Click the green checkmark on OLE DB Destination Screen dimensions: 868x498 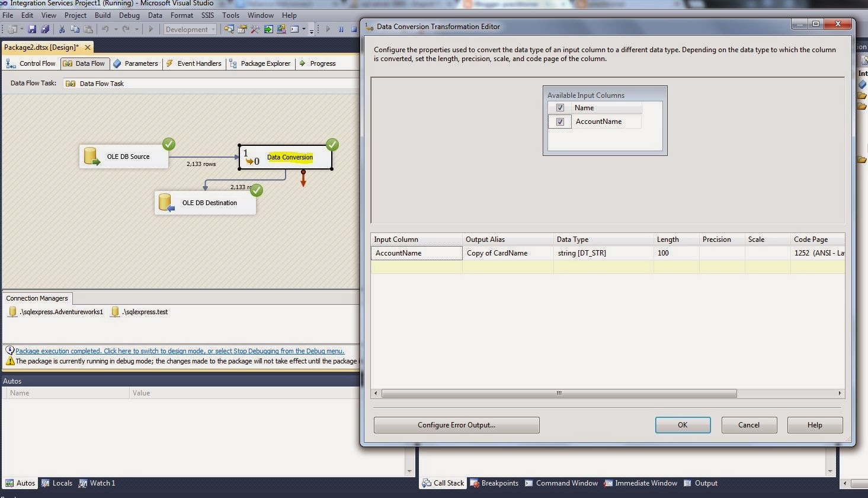tap(257, 190)
